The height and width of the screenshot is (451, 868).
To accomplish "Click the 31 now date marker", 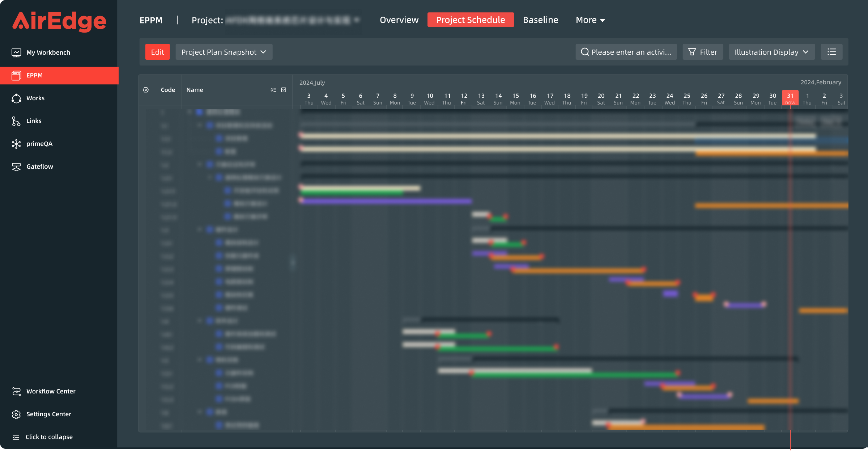I will point(790,98).
